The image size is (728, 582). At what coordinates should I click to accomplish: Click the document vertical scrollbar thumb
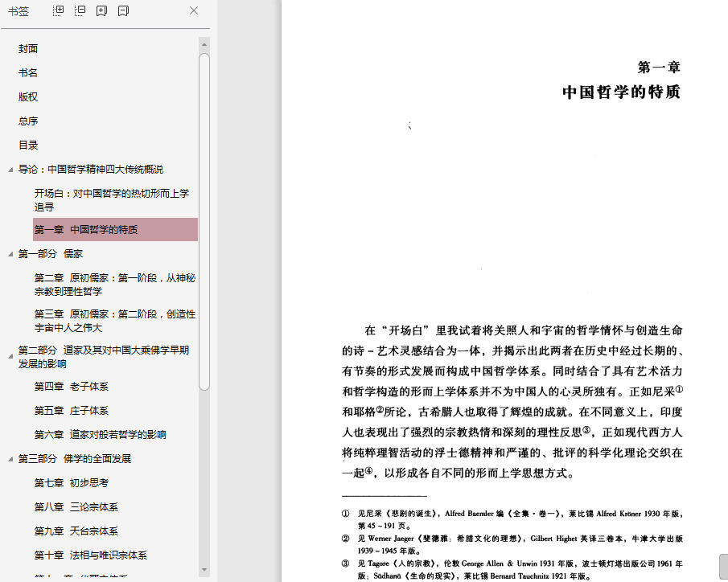tap(724, 568)
